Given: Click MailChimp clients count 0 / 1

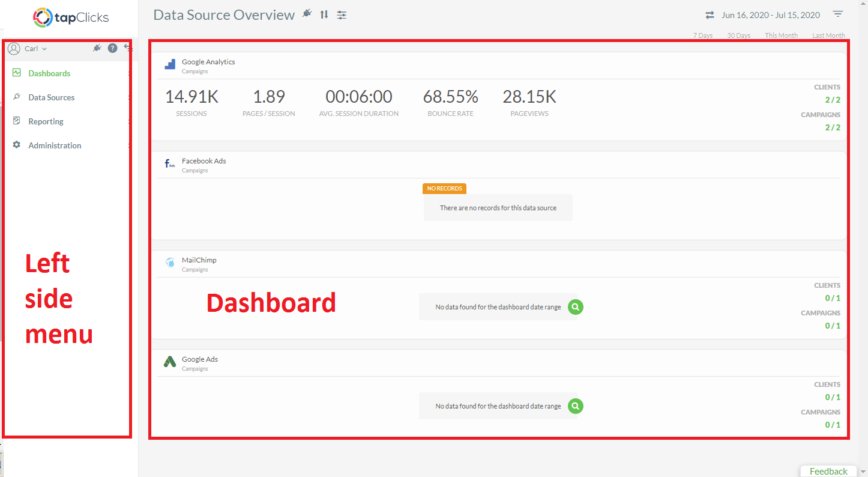Looking at the screenshot, I should 833,298.
